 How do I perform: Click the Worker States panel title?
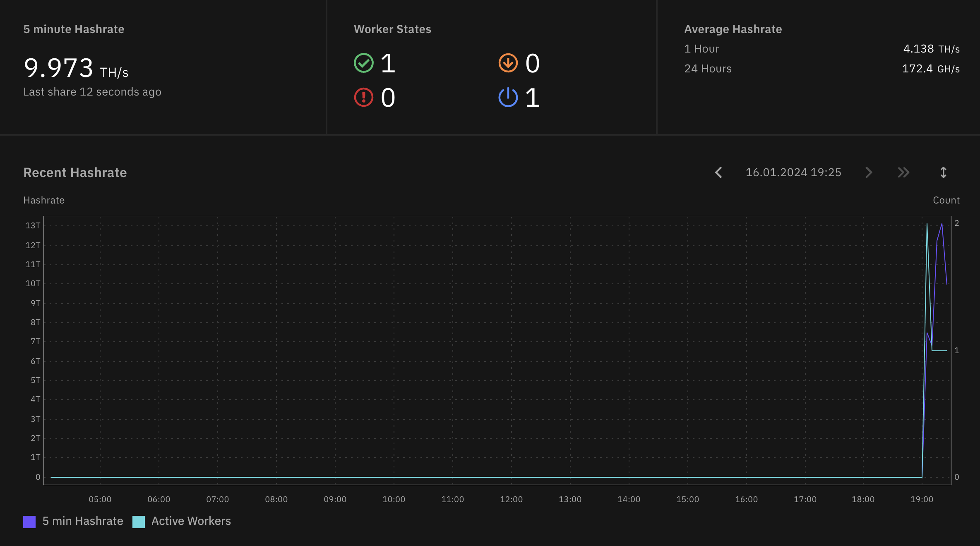[392, 29]
